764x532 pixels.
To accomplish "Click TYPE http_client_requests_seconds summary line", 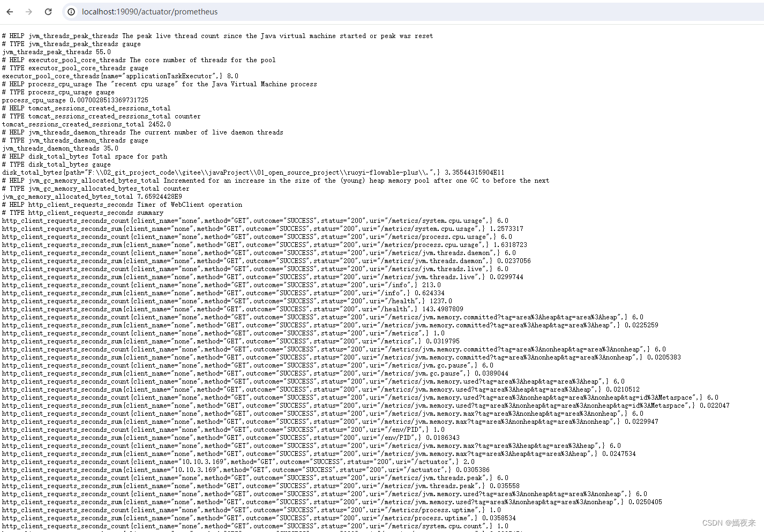I will pos(83,213).
